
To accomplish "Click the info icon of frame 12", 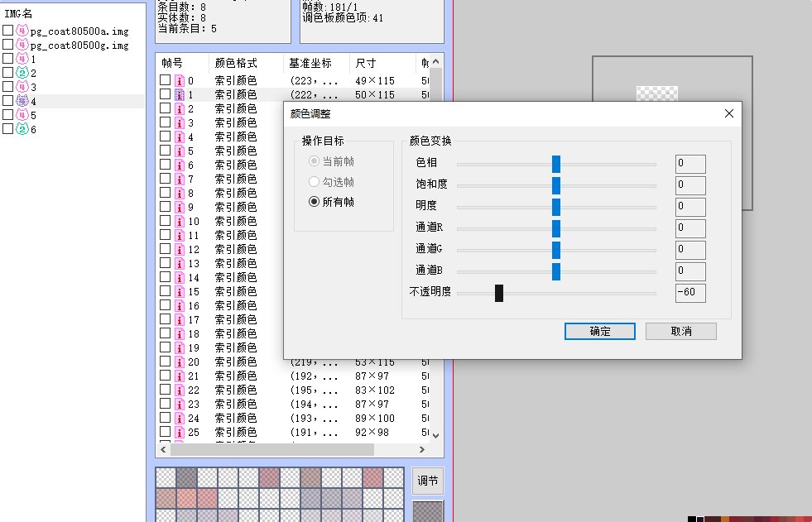I will [x=179, y=249].
